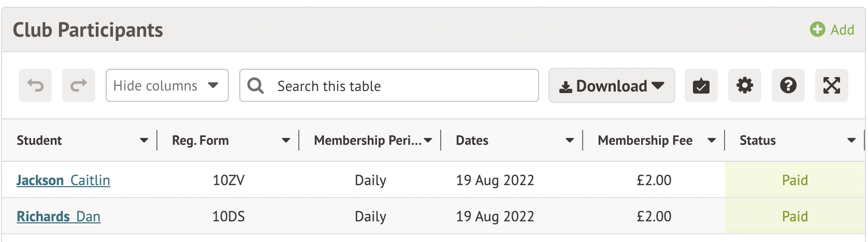The width and height of the screenshot is (868, 242).
Task: Click the calendar check icon button
Action: (701, 85)
